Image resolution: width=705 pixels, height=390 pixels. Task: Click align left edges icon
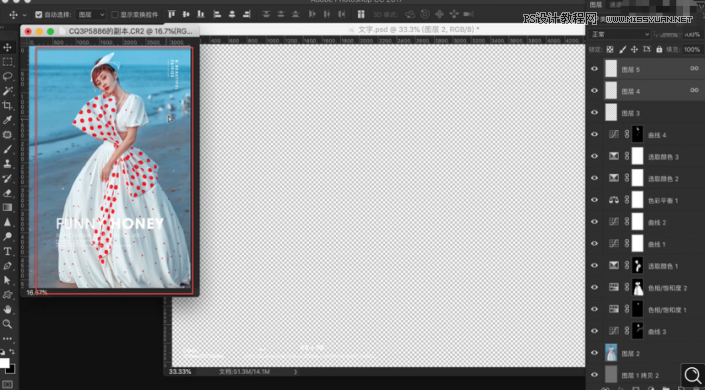click(217, 14)
